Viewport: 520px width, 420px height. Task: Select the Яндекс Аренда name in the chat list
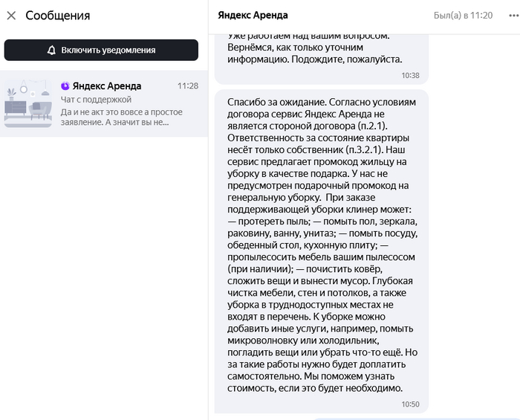[x=106, y=86]
